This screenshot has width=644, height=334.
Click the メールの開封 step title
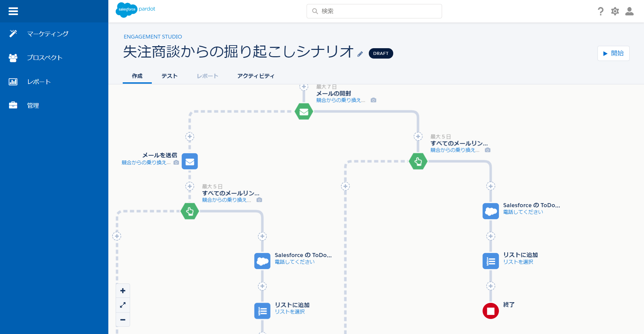[x=334, y=93]
